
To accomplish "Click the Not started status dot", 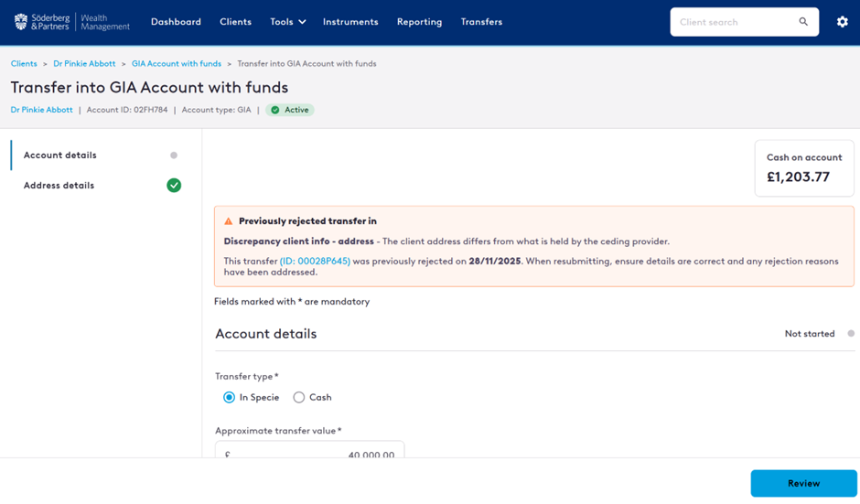I will click(x=851, y=334).
